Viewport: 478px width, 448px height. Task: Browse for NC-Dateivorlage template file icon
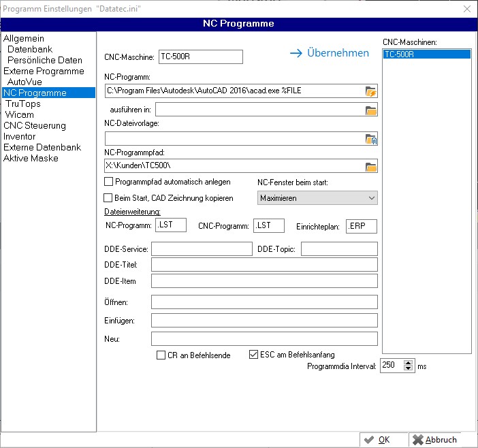click(x=370, y=140)
